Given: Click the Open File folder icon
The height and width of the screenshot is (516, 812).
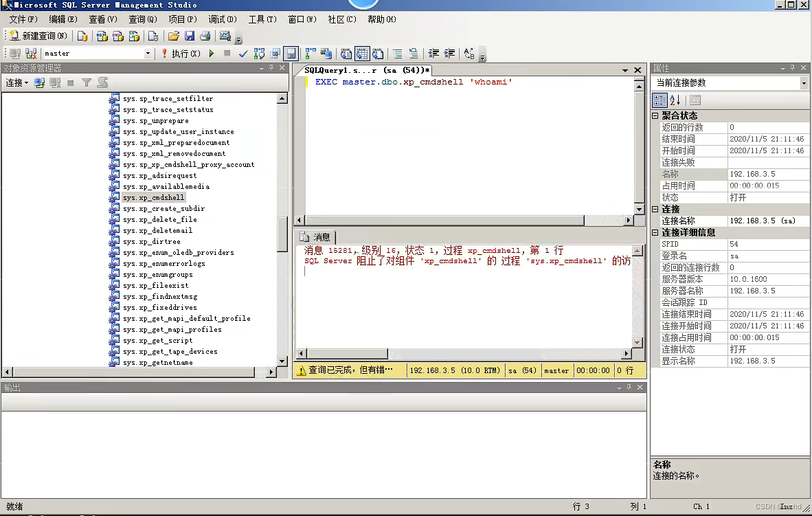Looking at the screenshot, I should tap(174, 36).
